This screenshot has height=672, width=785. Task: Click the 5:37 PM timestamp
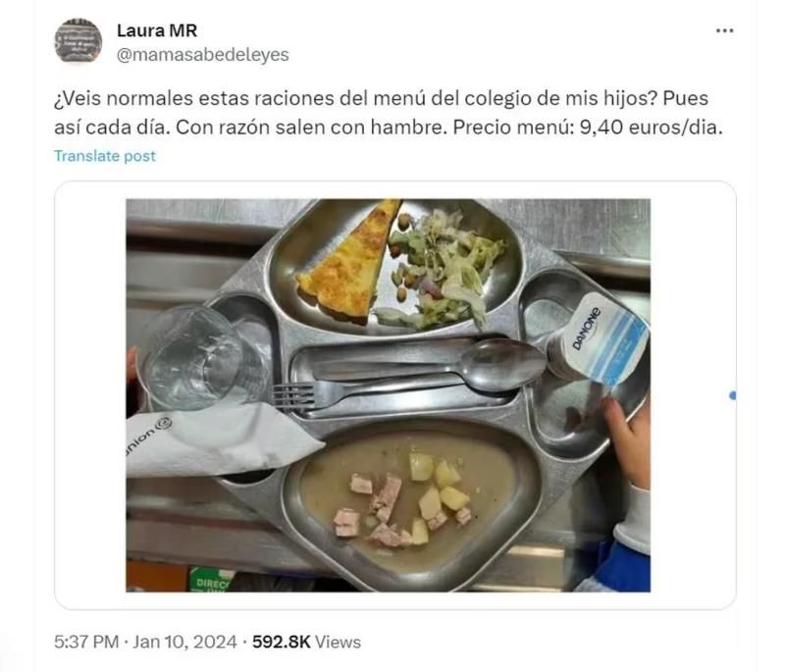[86, 642]
